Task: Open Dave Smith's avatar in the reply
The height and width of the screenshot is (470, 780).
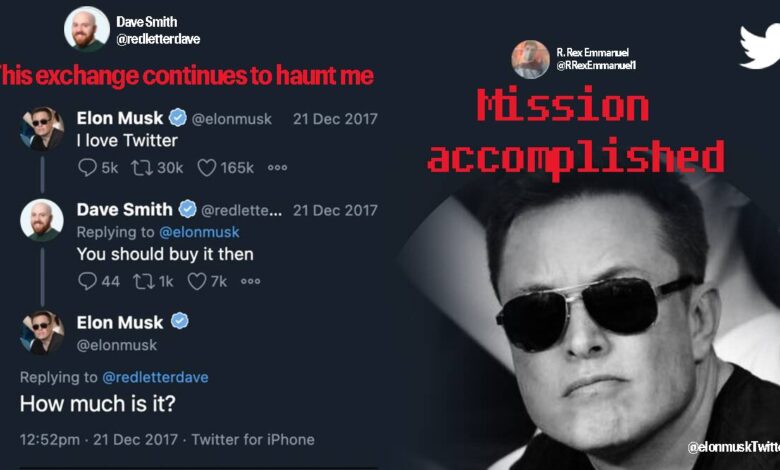Action: (x=42, y=219)
